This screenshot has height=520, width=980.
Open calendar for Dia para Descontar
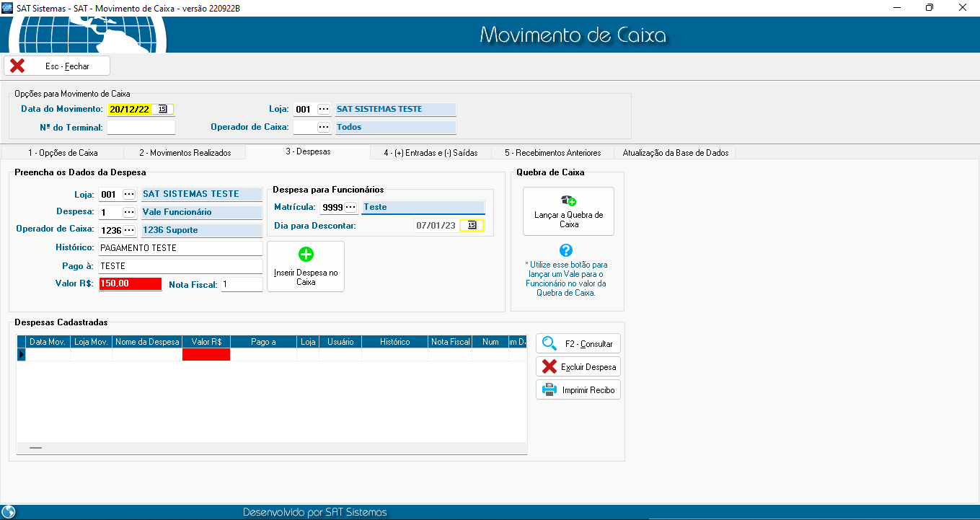click(472, 226)
